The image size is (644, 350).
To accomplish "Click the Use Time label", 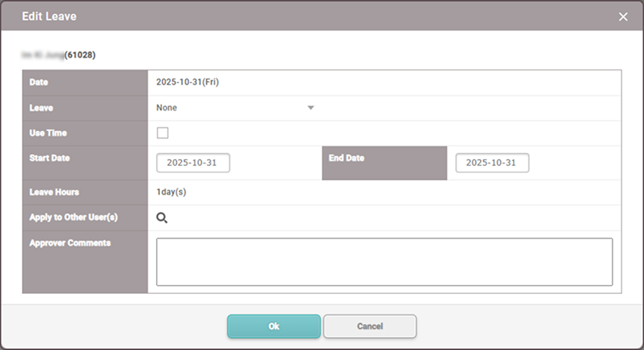I will (x=48, y=133).
